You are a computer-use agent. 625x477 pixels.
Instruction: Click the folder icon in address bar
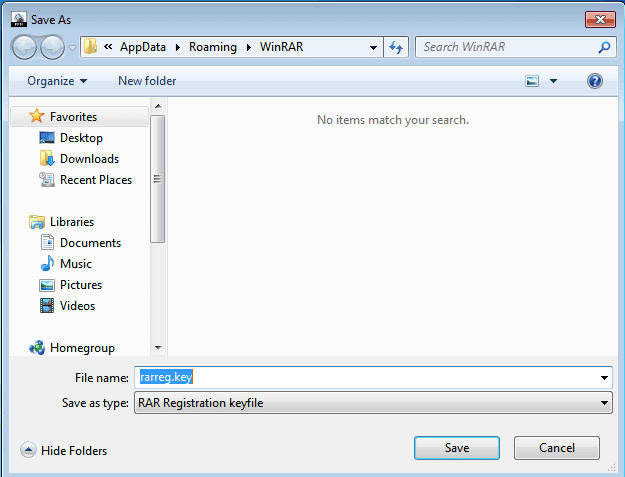[x=90, y=47]
